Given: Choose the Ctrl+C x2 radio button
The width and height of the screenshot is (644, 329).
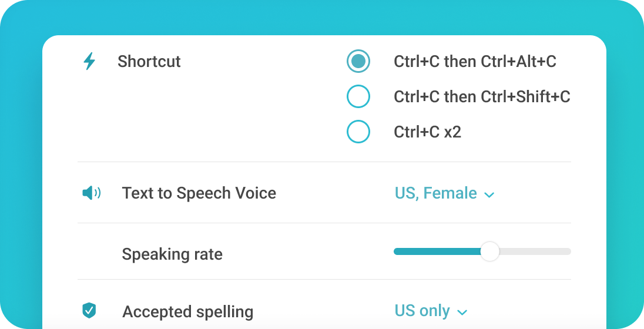Looking at the screenshot, I should coord(358,132).
